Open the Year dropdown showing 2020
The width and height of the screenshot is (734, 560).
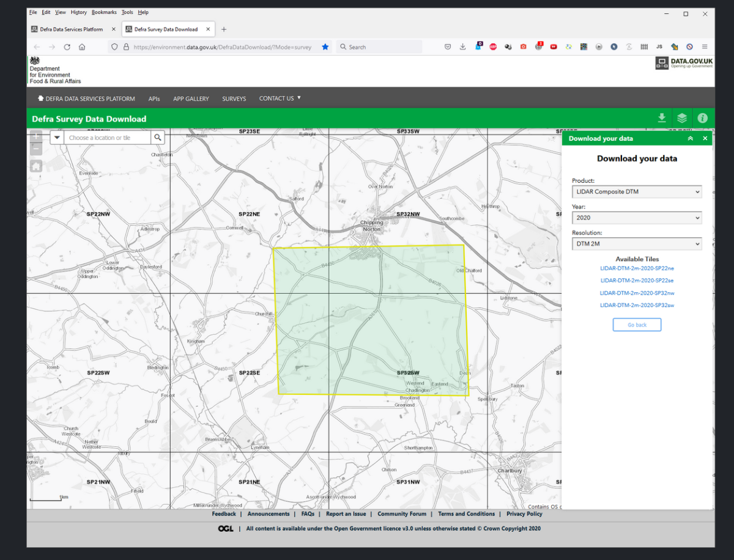pyautogui.click(x=637, y=218)
